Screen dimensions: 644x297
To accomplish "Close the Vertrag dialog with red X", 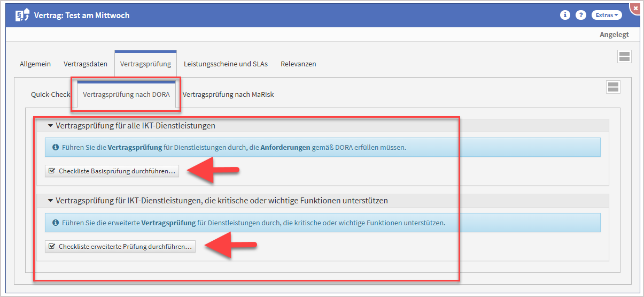I will (x=635, y=9).
